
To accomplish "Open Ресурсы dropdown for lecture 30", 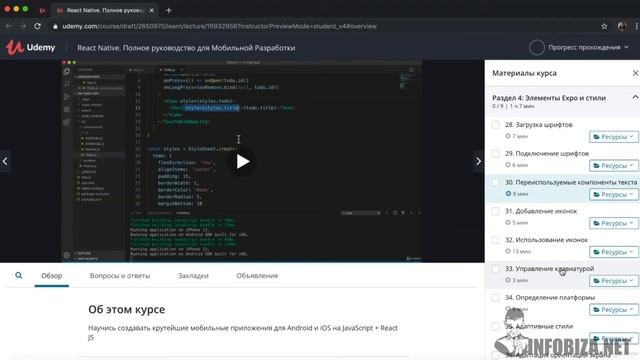I will click(613, 194).
